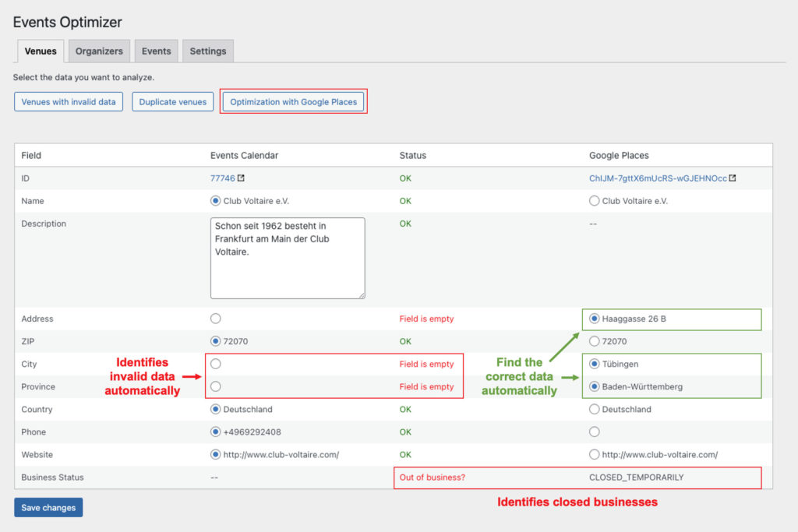Screen dimensions: 798x532
Task: Select the phone number +4969292408 radio
Action: click(215, 432)
